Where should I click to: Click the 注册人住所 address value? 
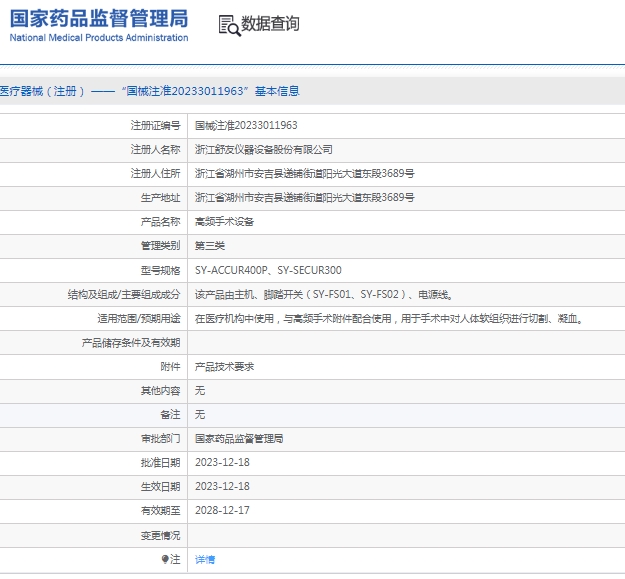[x=305, y=173]
